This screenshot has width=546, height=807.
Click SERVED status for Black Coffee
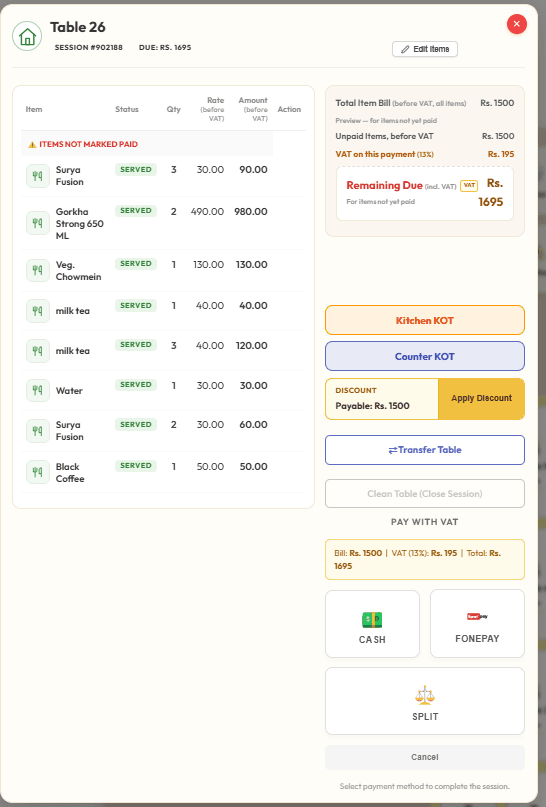[136, 465]
